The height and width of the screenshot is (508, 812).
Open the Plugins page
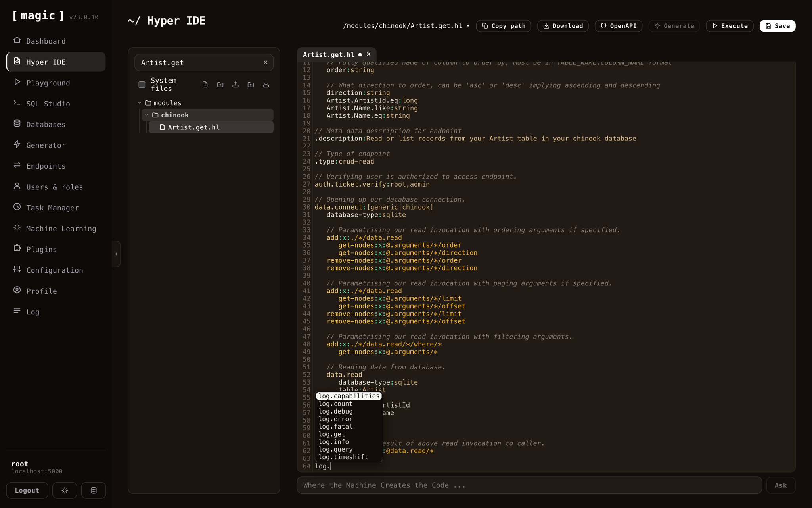pyautogui.click(x=56, y=249)
